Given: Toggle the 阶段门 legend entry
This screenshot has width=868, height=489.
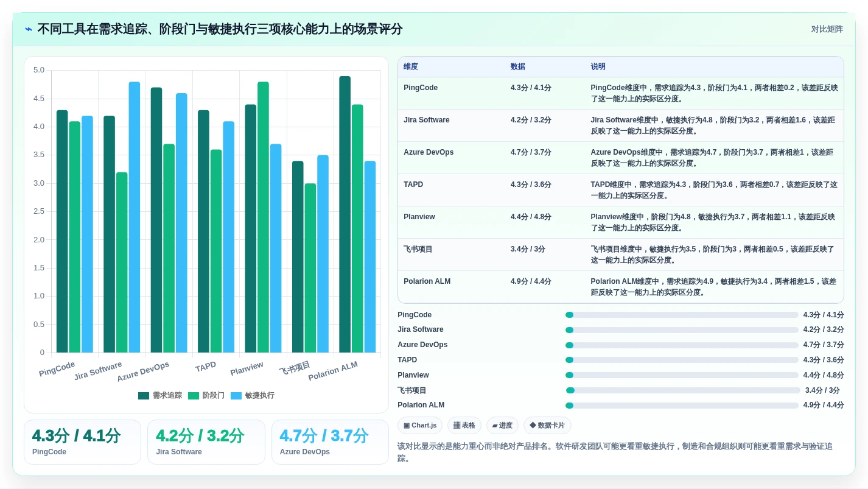Looking at the screenshot, I should coord(206,395).
